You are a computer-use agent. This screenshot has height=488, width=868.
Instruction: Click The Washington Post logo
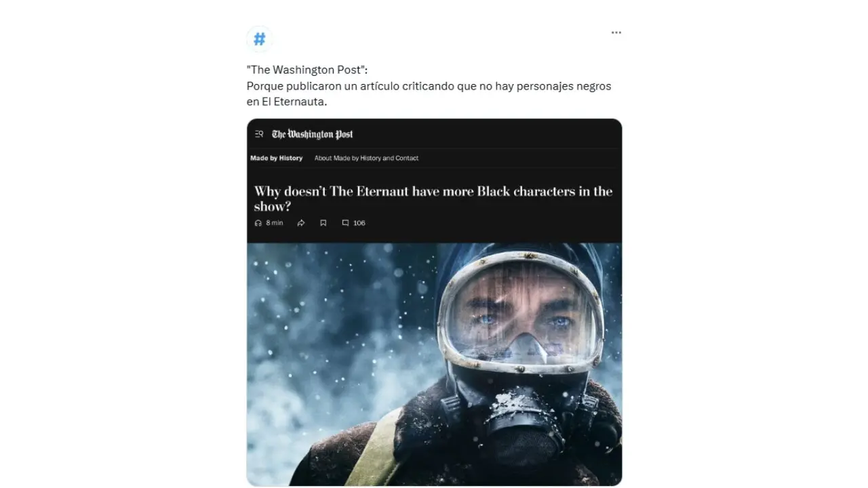pos(313,134)
